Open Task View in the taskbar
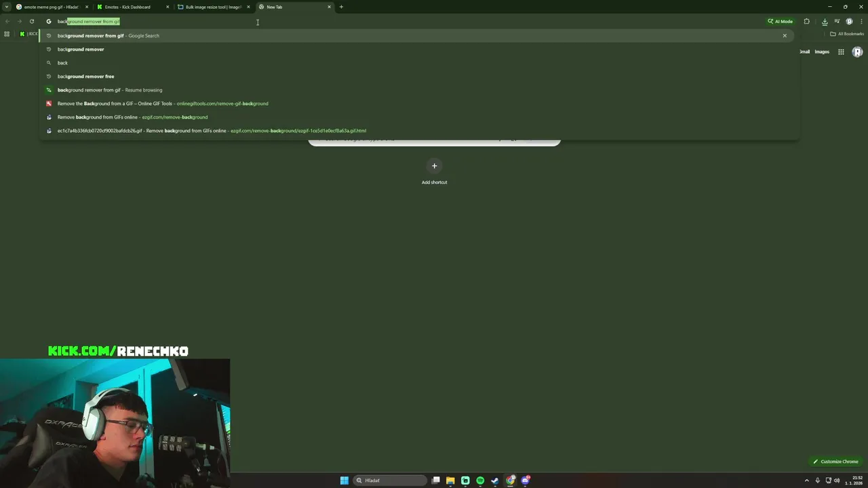Viewport: 868px width, 488px height. [436, 481]
